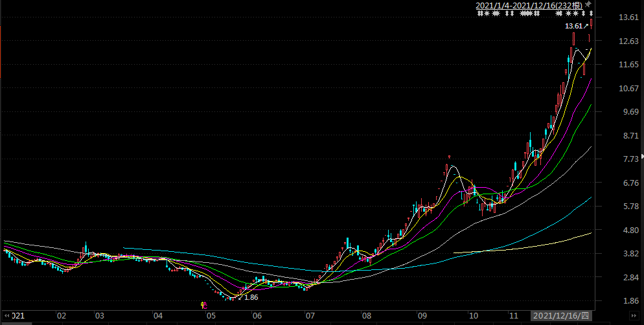
Task: Click the 13.61 high-price annotation with arrow
Action: pyautogui.click(x=577, y=26)
